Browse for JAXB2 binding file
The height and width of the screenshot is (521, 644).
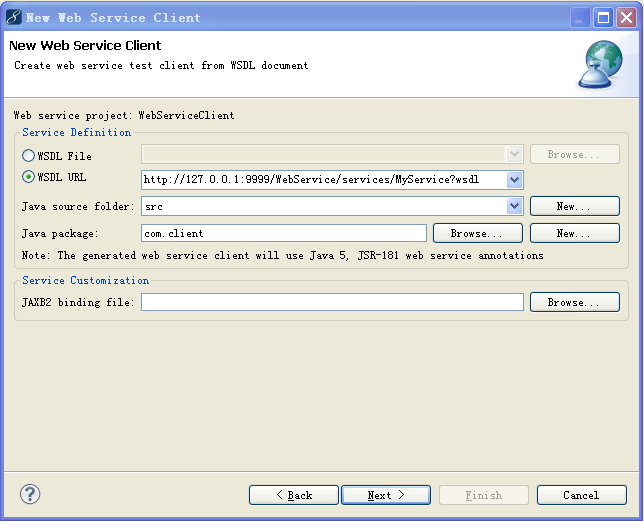pyautogui.click(x=575, y=302)
